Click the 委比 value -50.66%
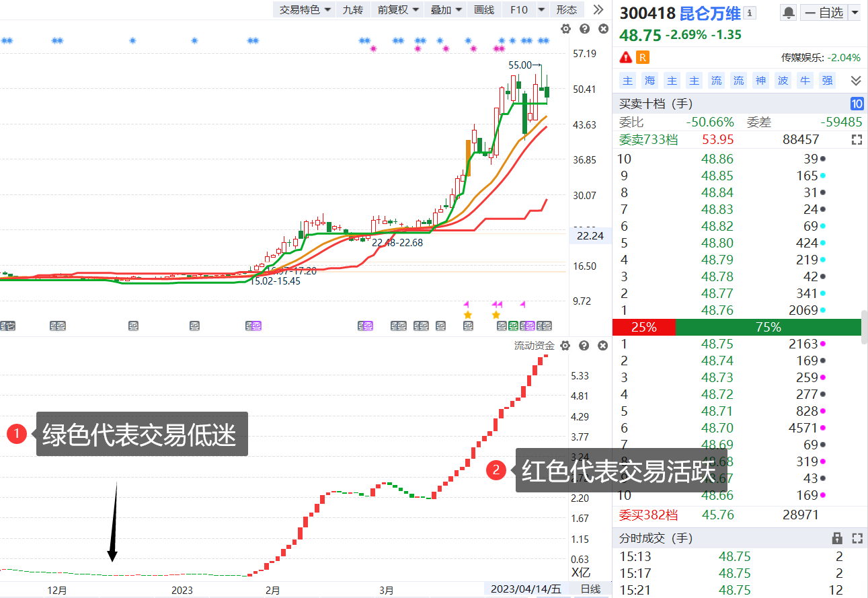This screenshot has height=598, width=868. [709, 122]
